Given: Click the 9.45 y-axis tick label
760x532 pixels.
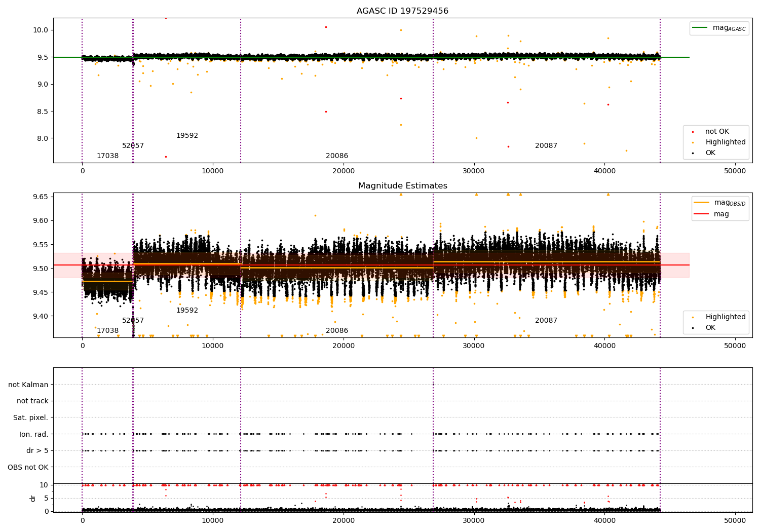Looking at the screenshot, I should (41, 292).
